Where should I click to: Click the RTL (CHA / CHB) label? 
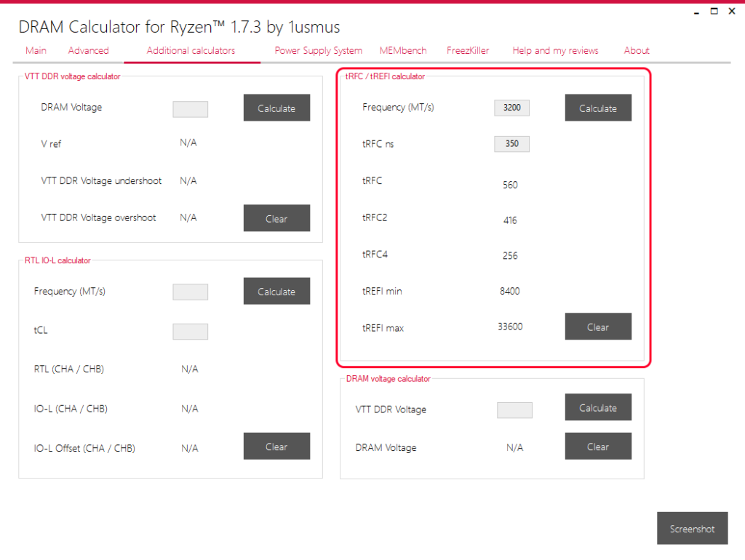pos(69,369)
